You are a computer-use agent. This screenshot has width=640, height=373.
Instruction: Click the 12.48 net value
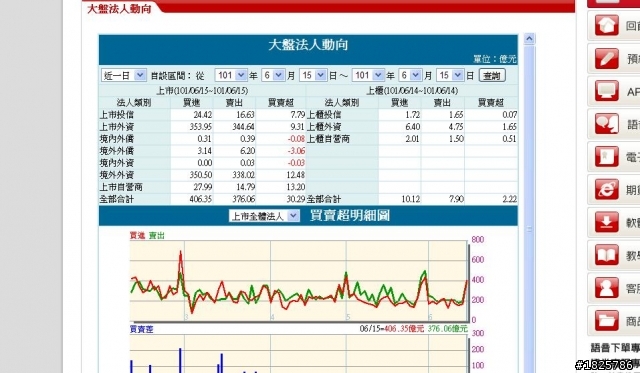(x=296, y=175)
